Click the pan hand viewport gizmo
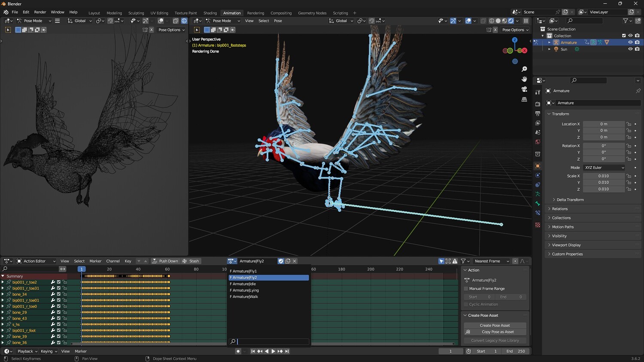 coord(524,79)
